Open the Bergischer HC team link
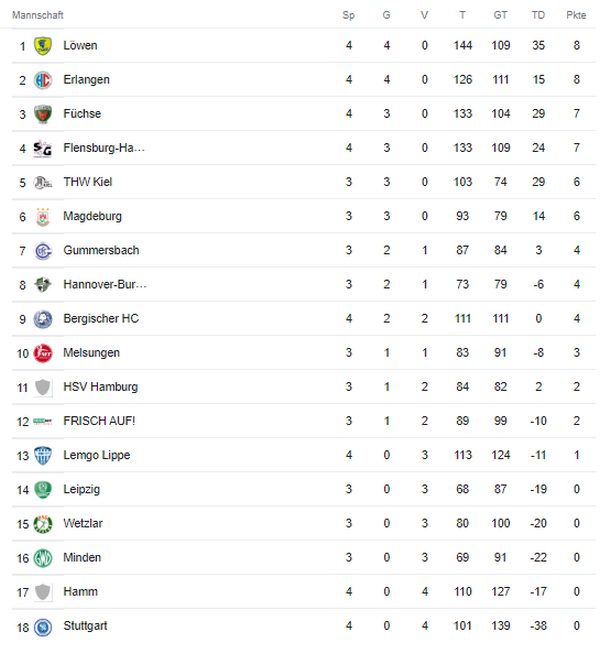The image size is (600, 654). coord(101,319)
